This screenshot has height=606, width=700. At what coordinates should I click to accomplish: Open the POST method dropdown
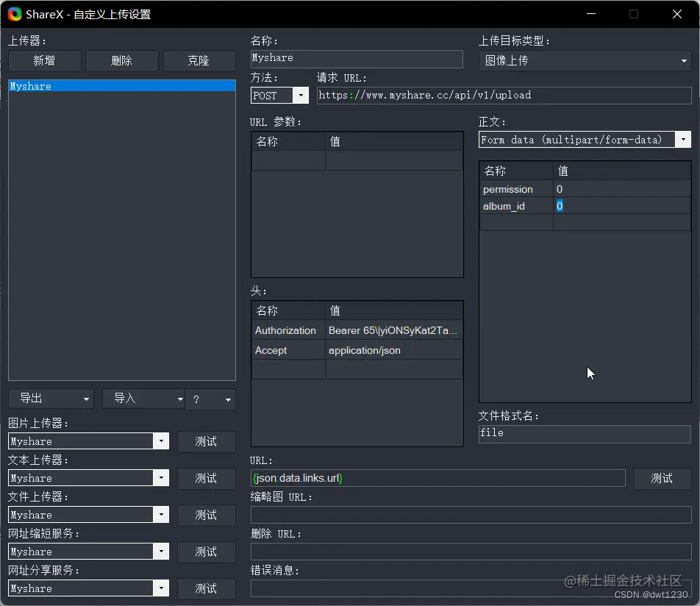[279, 96]
